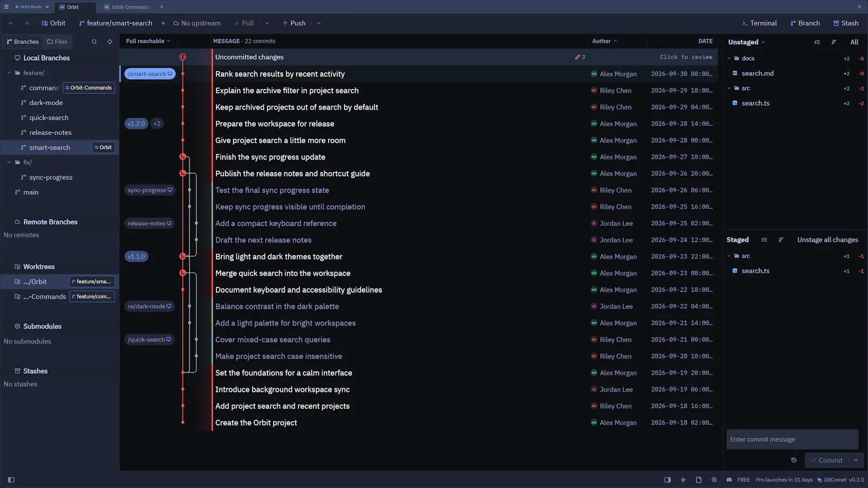Viewport: 868px width, 488px height.
Task: Click Unstage all changes
Action: 827,240
